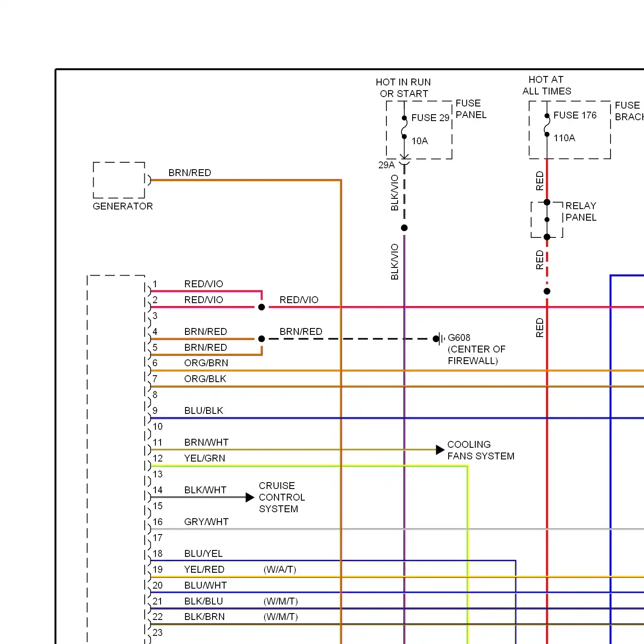644x644 pixels.
Task: Select the BRN/RED label on pin 5
Action: [x=206, y=347]
